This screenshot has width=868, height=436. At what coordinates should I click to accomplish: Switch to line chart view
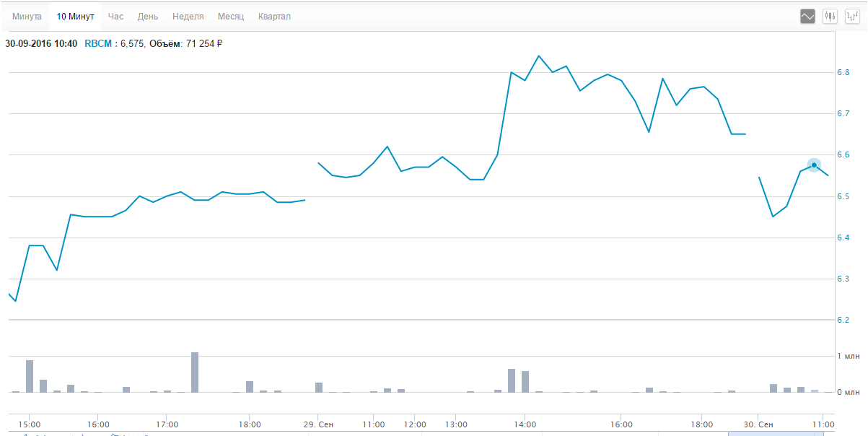tap(808, 16)
